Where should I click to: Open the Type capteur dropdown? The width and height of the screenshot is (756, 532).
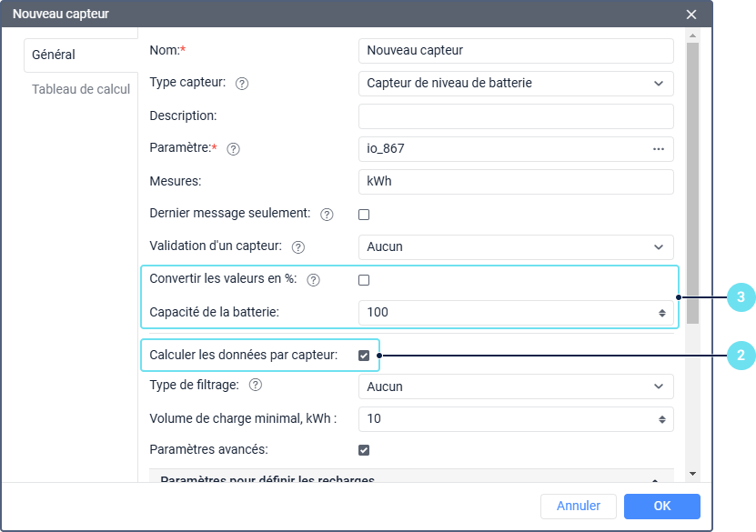516,84
